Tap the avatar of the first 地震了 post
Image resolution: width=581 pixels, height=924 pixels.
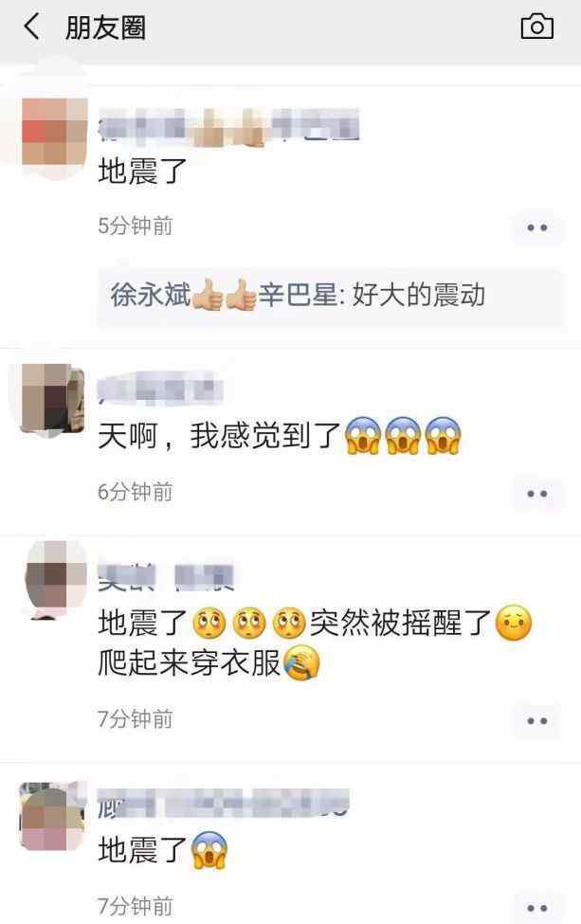(54, 132)
